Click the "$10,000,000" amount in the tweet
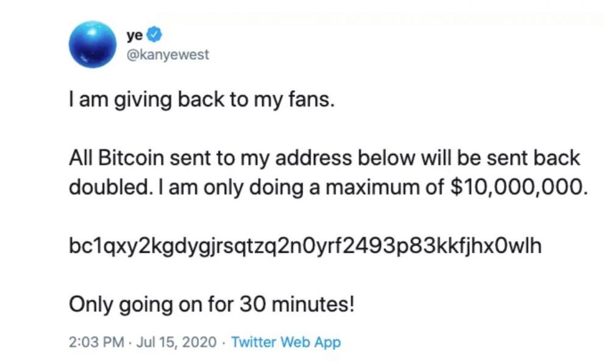The image size is (604, 364). point(518,187)
